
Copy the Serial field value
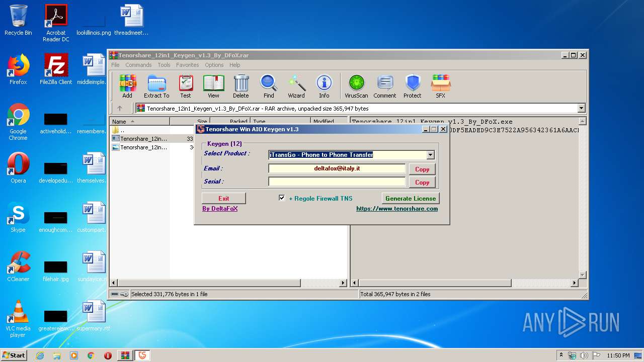pos(422,183)
